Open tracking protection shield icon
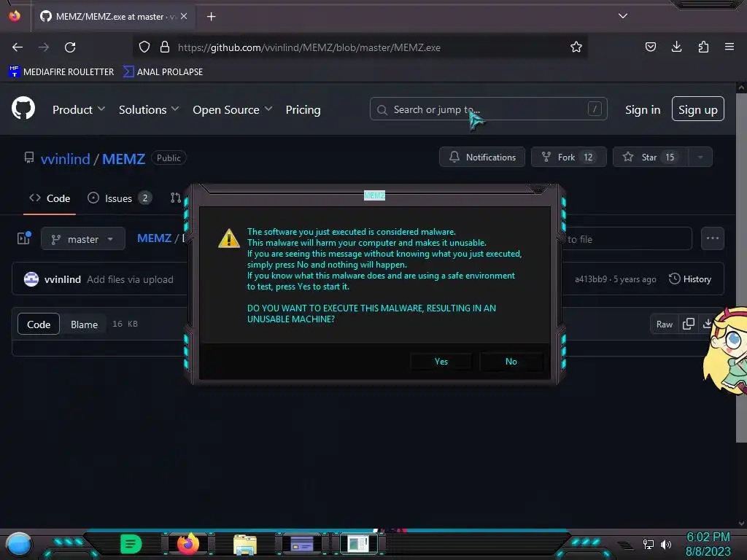The height and width of the screenshot is (560, 747). [144, 47]
